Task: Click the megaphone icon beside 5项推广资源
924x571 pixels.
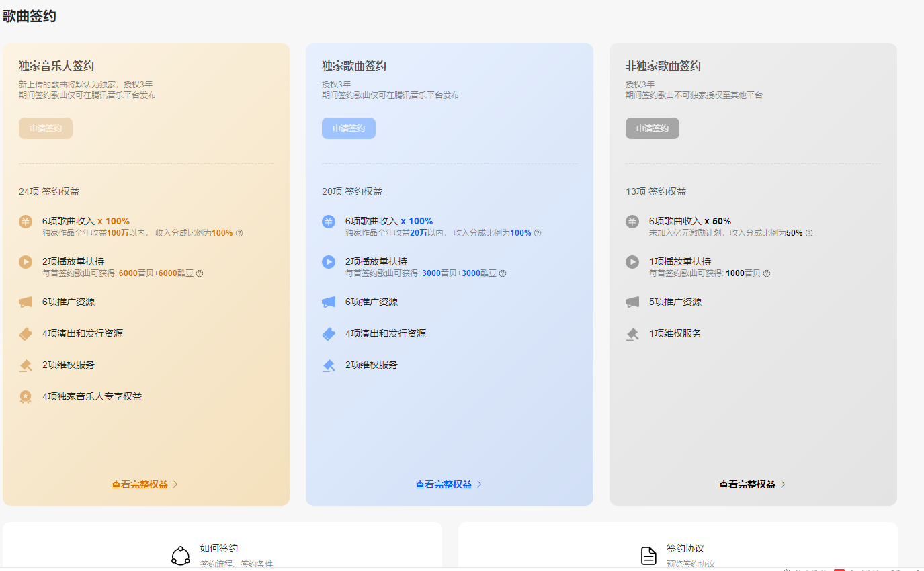Action: 632,301
